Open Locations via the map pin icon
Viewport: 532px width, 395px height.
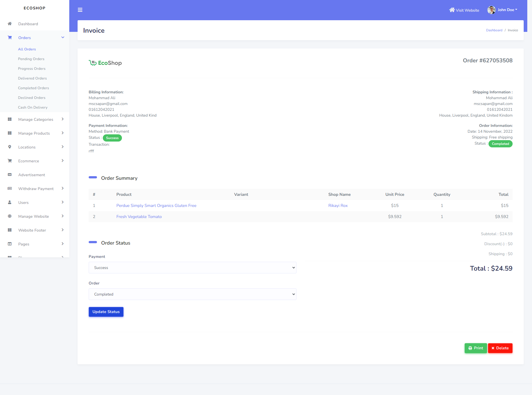(10, 147)
